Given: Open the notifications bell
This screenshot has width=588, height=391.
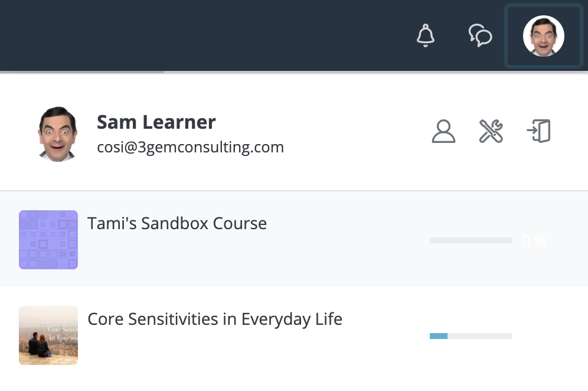Looking at the screenshot, I should click(x=425, y=35).
